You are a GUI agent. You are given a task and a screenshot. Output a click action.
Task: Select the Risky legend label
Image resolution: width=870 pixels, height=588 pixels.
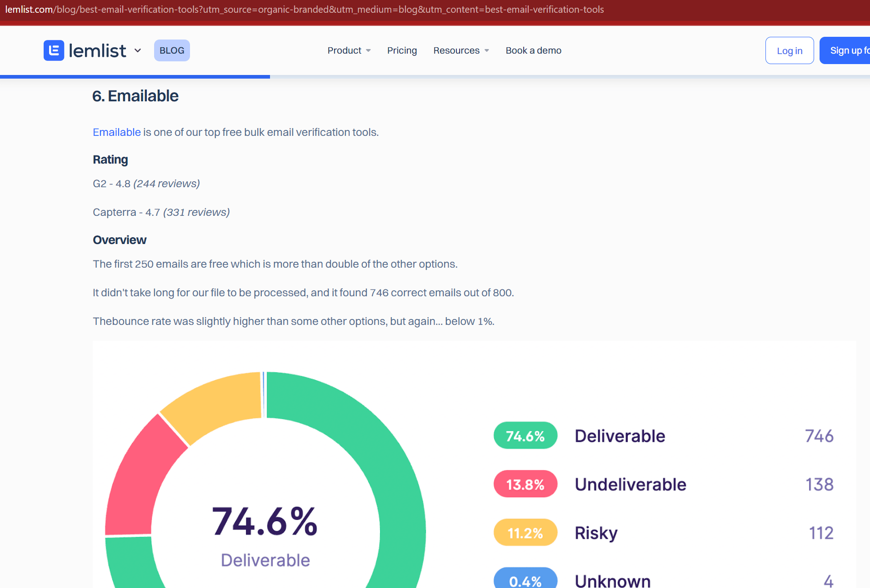[596, 533]
